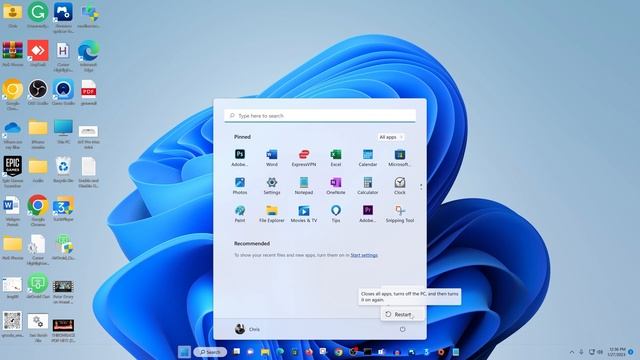Select the Chris user folder desktop icon

pyautogui.click(x=13, y=15)
